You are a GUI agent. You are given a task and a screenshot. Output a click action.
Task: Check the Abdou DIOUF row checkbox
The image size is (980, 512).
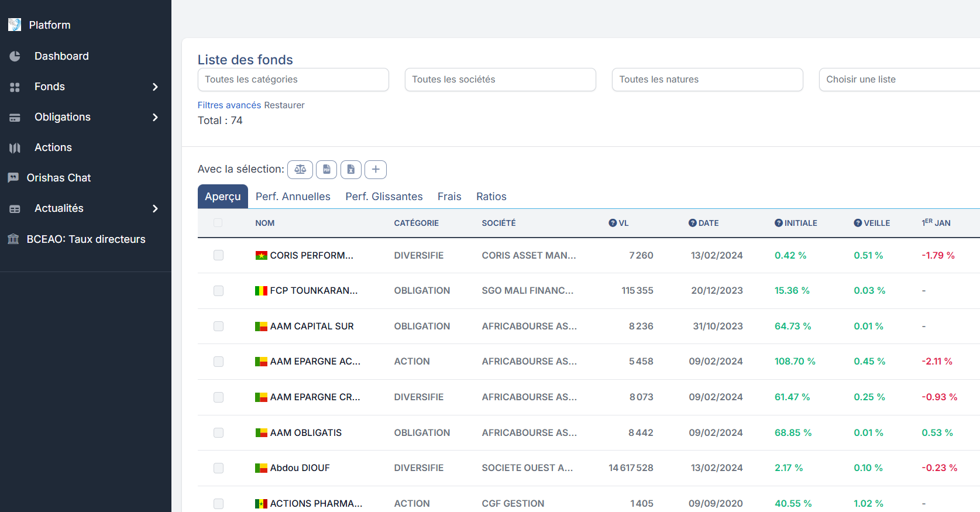(218, 468)
